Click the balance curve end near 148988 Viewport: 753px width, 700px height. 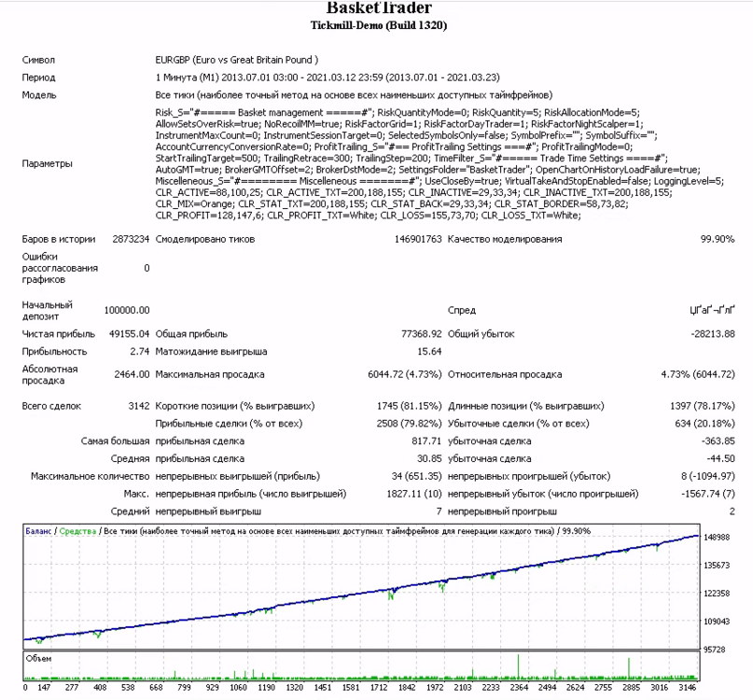pos(697,536)
